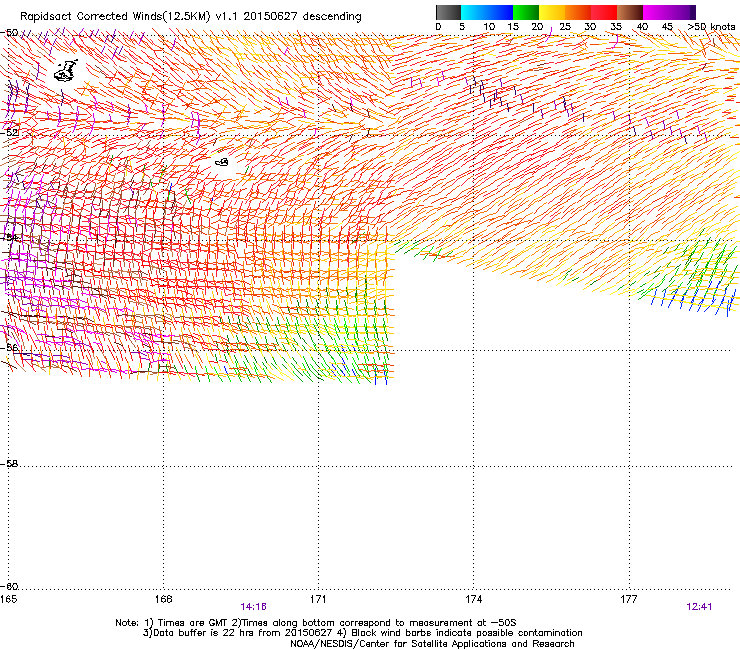Image resolution: width=740 pixels, height=650 pixels.
Task: Click the green 15–20 knots legend swatch
Action: [x=526, y=12]
